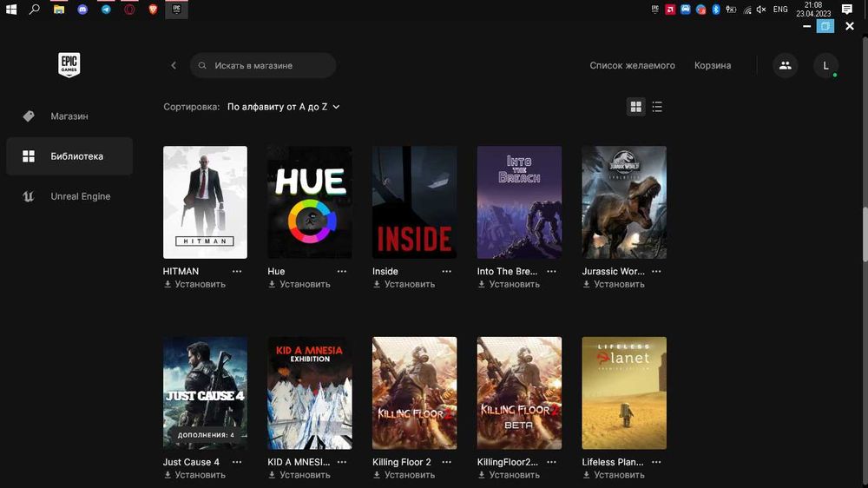This screenshot has height=488, width=868.
Task: Install Just Cause 4 via Установить
Action: [194, 475]
